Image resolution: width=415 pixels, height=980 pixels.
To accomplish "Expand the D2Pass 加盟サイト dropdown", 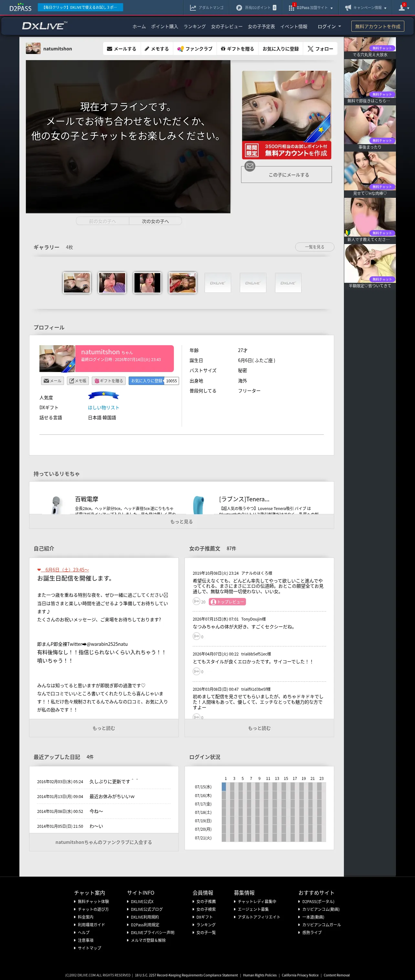I will (x=332, y=8).
